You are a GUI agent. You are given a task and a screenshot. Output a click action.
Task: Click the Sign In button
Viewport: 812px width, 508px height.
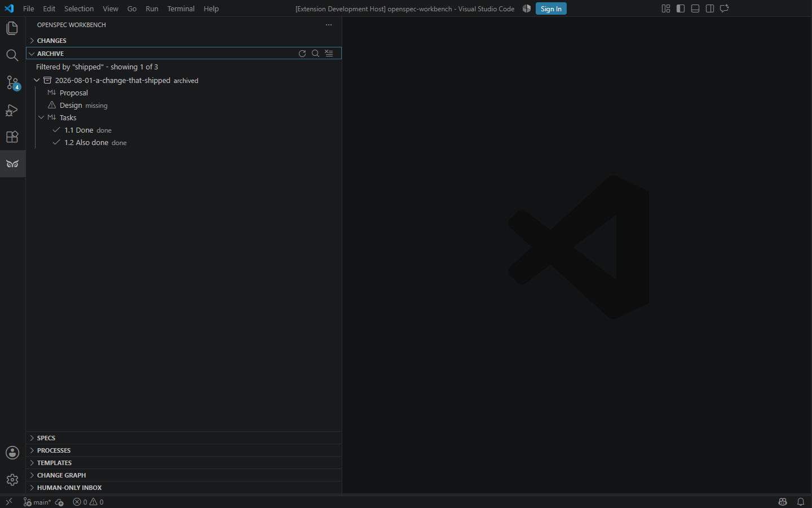tap(551, 8)
